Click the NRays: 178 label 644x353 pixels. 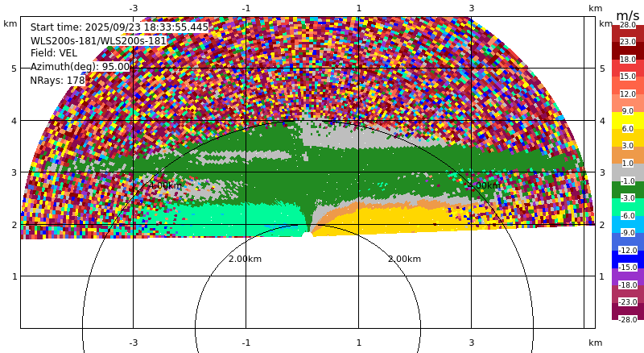tap(57, 81)
